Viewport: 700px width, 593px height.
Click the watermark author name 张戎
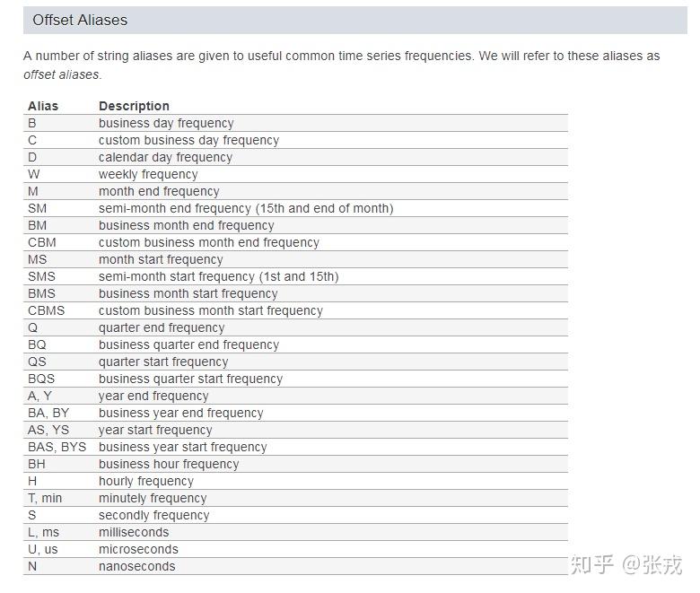tap(663, 563)
